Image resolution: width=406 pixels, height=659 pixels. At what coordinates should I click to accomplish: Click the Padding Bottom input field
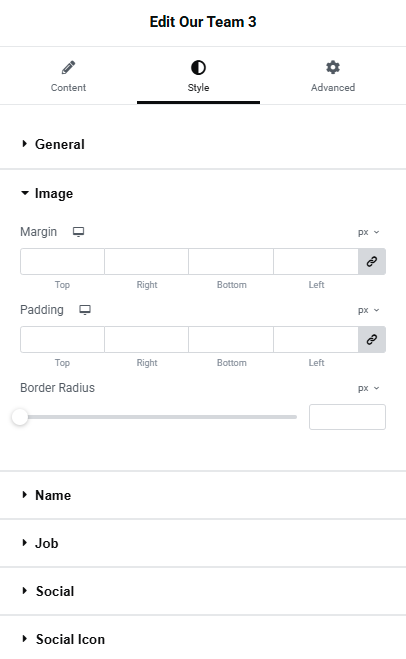[231, 340]
